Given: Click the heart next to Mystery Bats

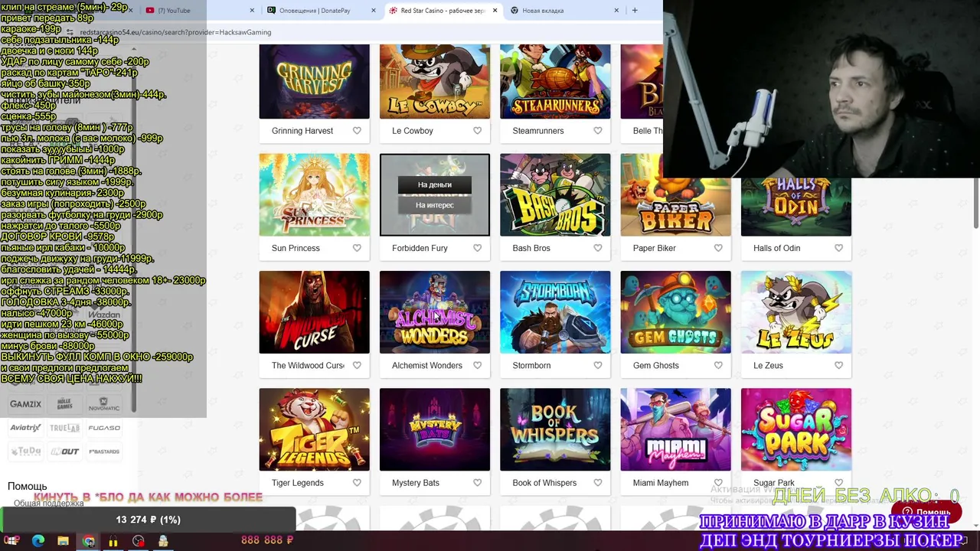Looking at the screenshot, I should [x=477, y=483].
